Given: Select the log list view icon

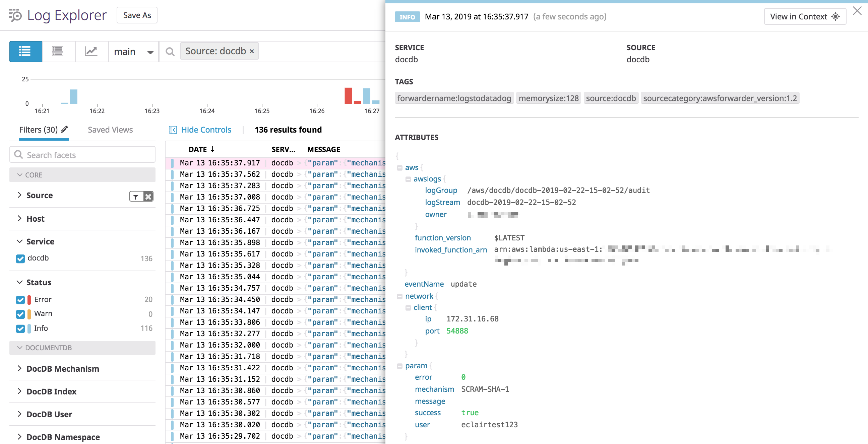Looking at the screenshot, I should pos(25,51).
